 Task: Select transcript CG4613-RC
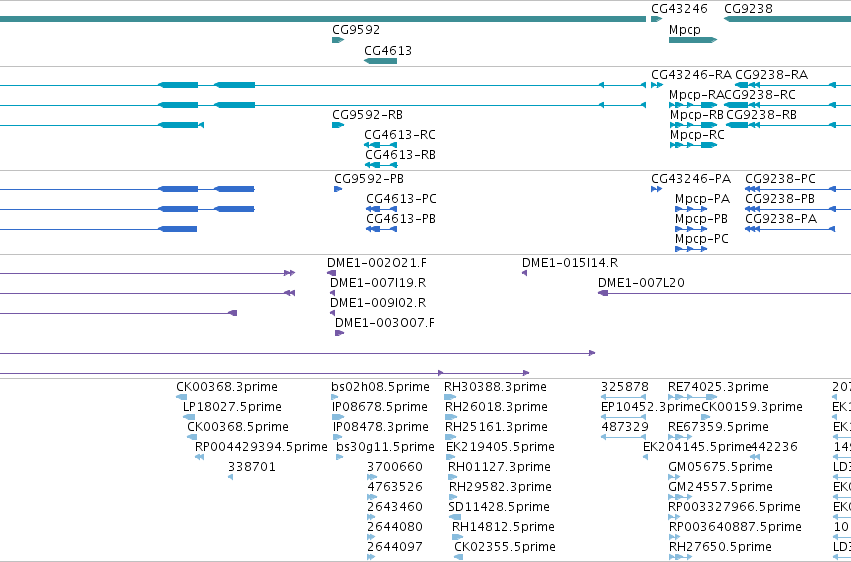click(x=400, y=135)
